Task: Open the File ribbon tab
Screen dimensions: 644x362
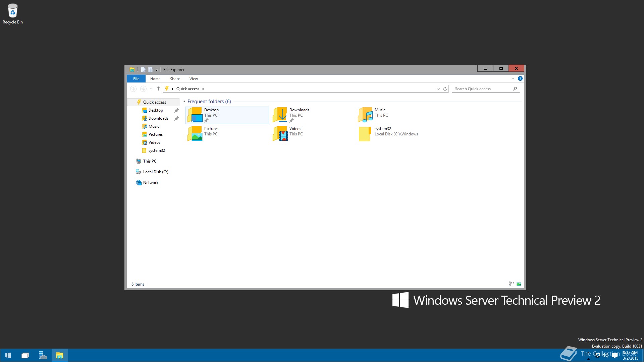Action: click(x=136, y=79)
